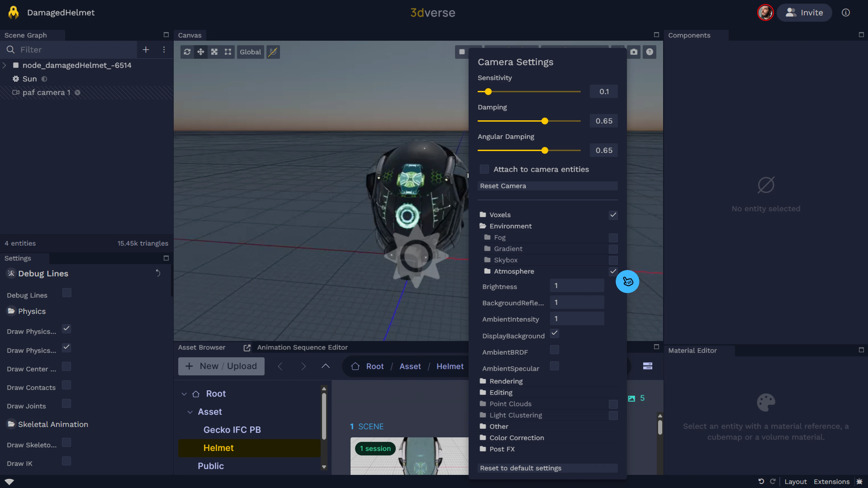
Task: Open the canvas help question icon
Action: tap(649, 52)
